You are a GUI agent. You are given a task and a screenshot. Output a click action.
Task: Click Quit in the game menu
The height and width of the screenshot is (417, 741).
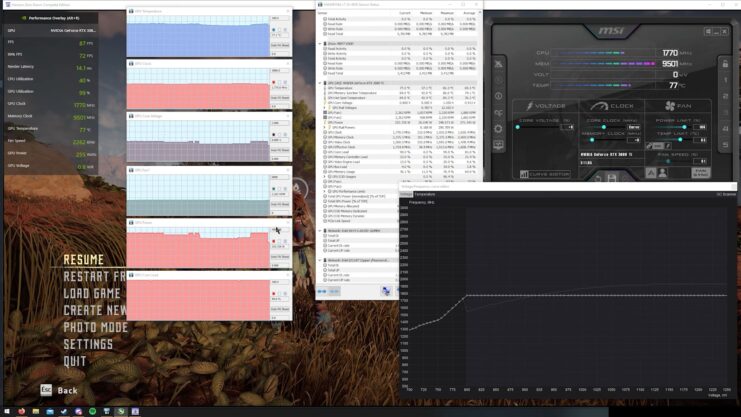tap(75, 361)
